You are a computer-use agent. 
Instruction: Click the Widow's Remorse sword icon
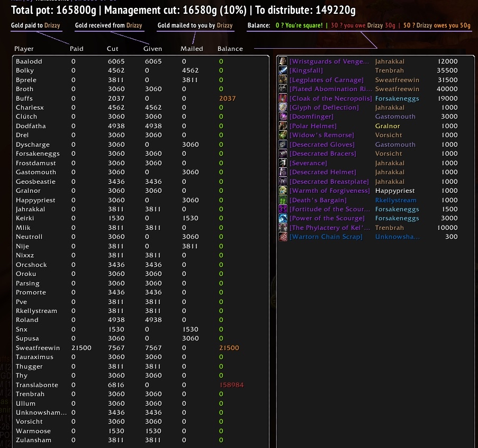point(283,135)
